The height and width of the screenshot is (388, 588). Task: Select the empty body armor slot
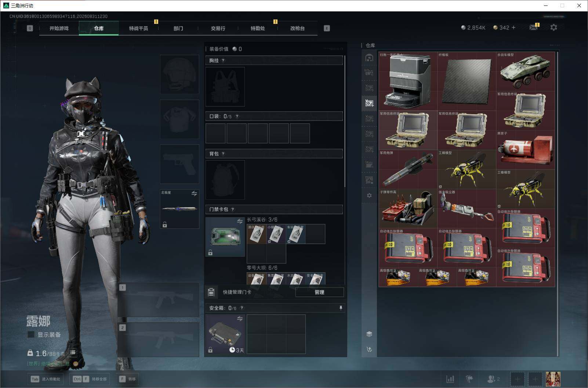(179, 119)
